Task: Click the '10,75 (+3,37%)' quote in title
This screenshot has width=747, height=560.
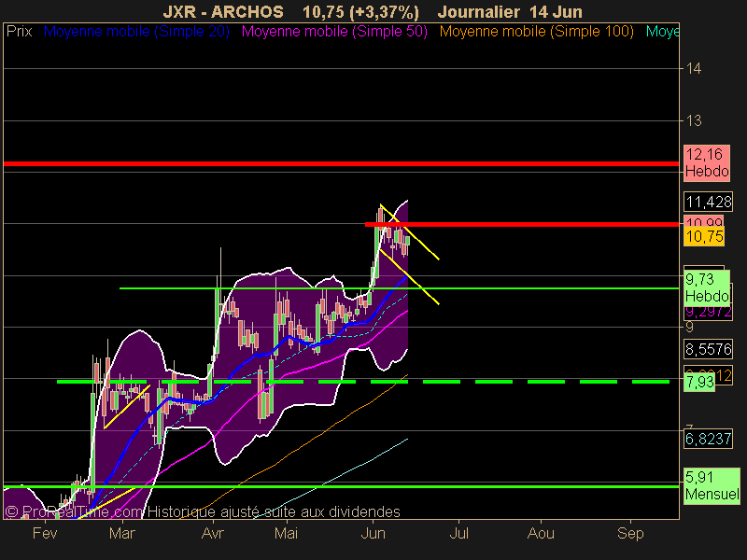Action: [360, 11]
